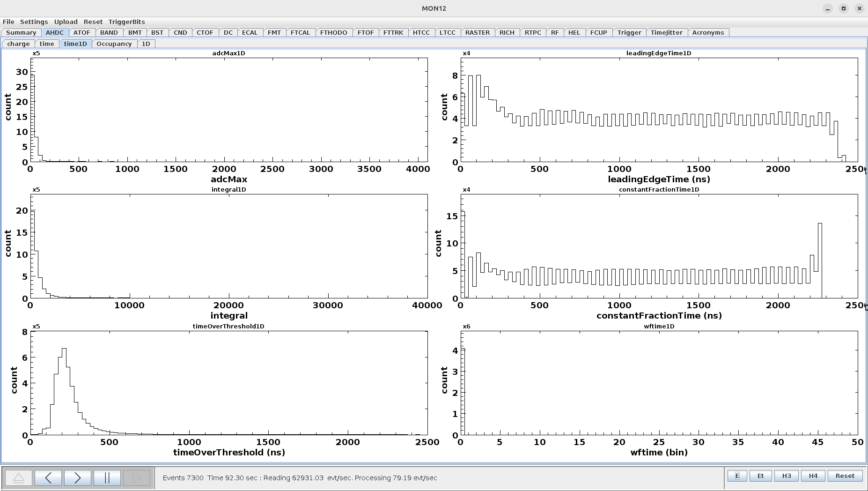
Task: Open the RICH tab
Action: 507,32
